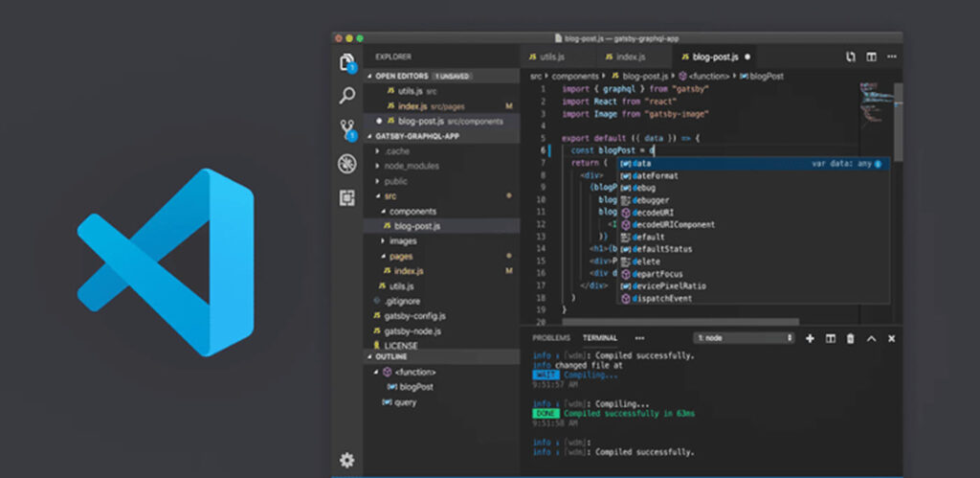Choose 'dateFormat' autocomplete suggestion
980x478 pixels.
(753, 176)
